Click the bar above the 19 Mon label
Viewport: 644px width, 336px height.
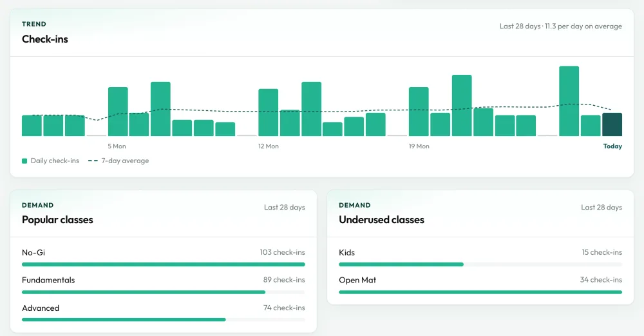point(419,112)
